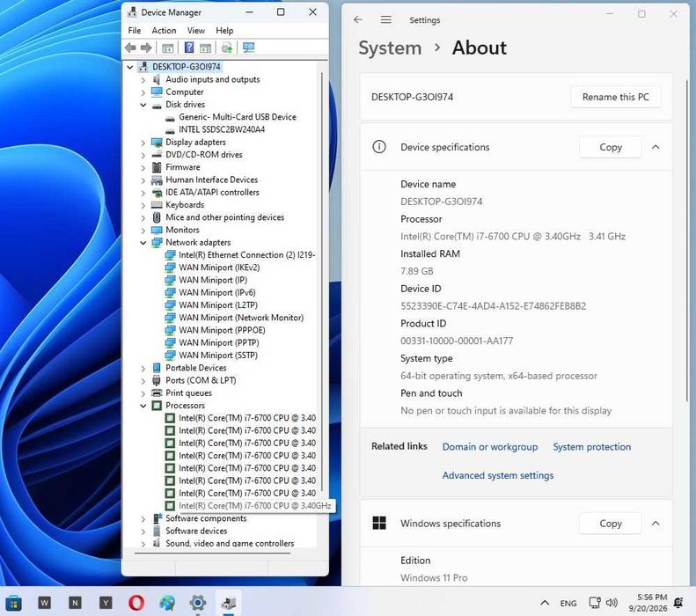
Task: Select the DVD/CD-ROM drives category
Action: [x=204, y=155]
